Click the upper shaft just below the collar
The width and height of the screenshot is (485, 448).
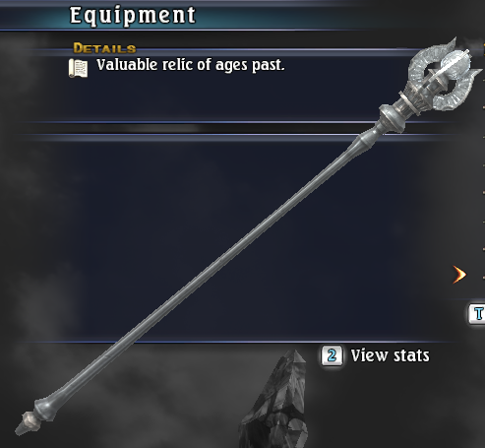tap(366, 140)
